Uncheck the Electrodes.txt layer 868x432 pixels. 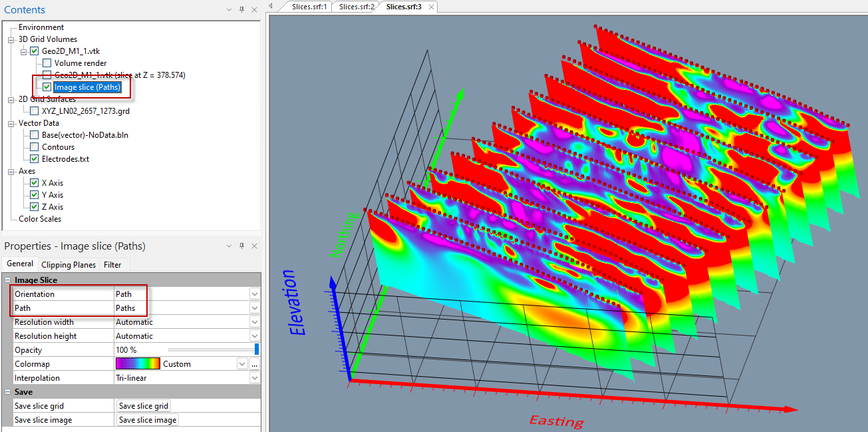coord(35,159)
